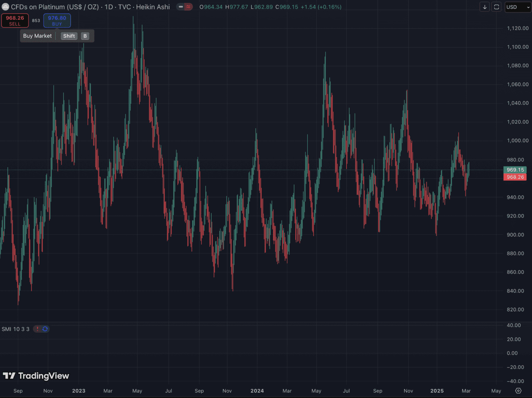Click the 853 spread value
This screenshot has height=398, width=532.
coord(36,21)
